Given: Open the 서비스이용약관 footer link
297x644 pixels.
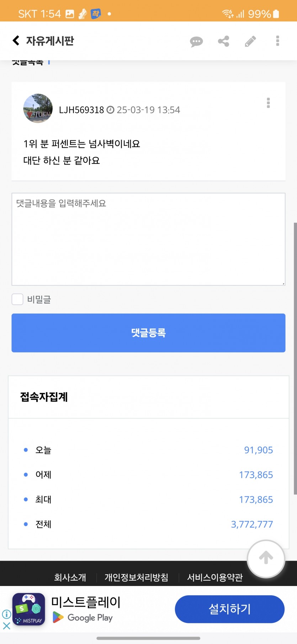Looking at the screenshot, I should [215, 577].
